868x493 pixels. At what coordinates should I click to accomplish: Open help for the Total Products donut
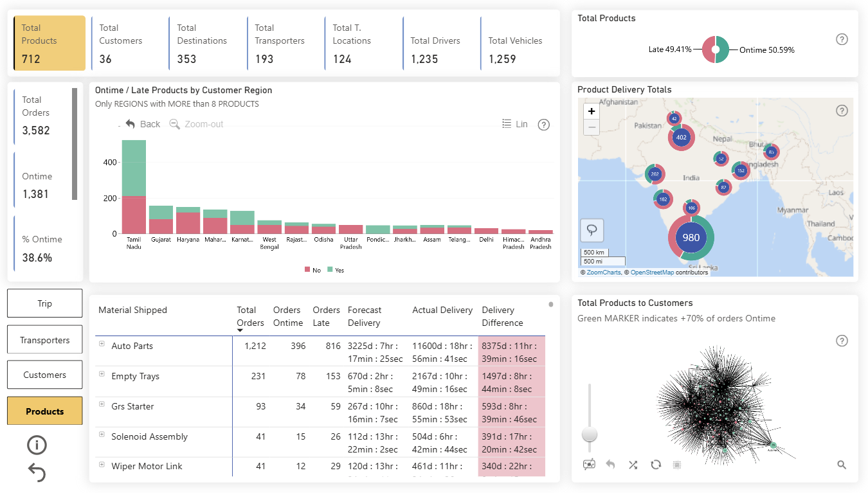tap(842, 39)
